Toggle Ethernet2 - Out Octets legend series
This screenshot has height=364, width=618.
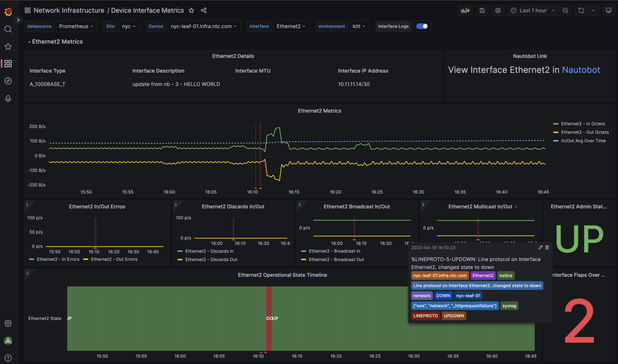point(585,132)
